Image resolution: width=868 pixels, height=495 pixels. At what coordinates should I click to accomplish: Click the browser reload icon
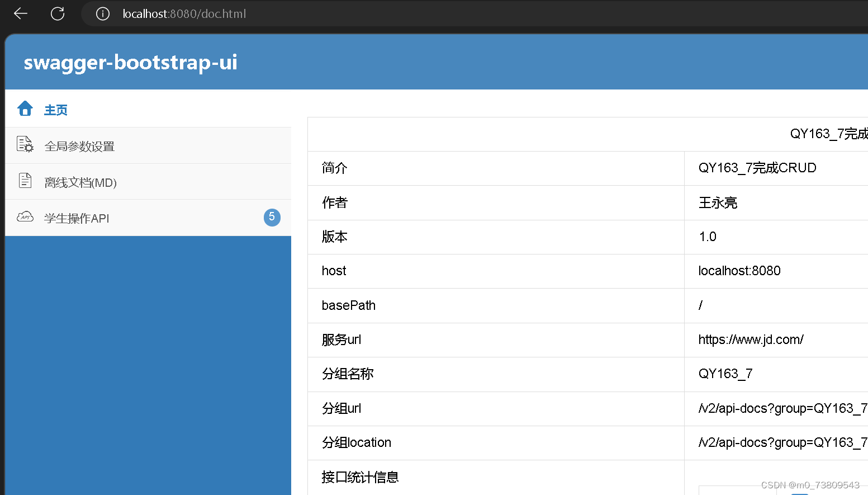pyautogui.click(x=58, y=13)
